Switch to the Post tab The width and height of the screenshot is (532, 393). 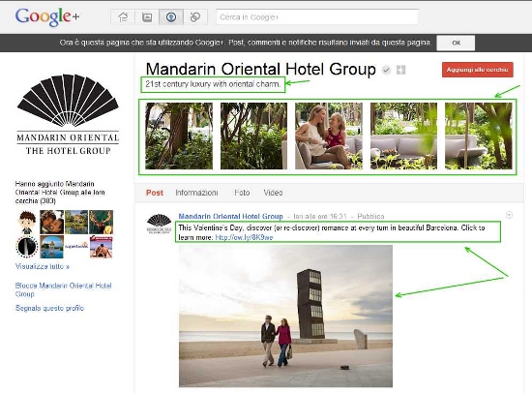155,193
